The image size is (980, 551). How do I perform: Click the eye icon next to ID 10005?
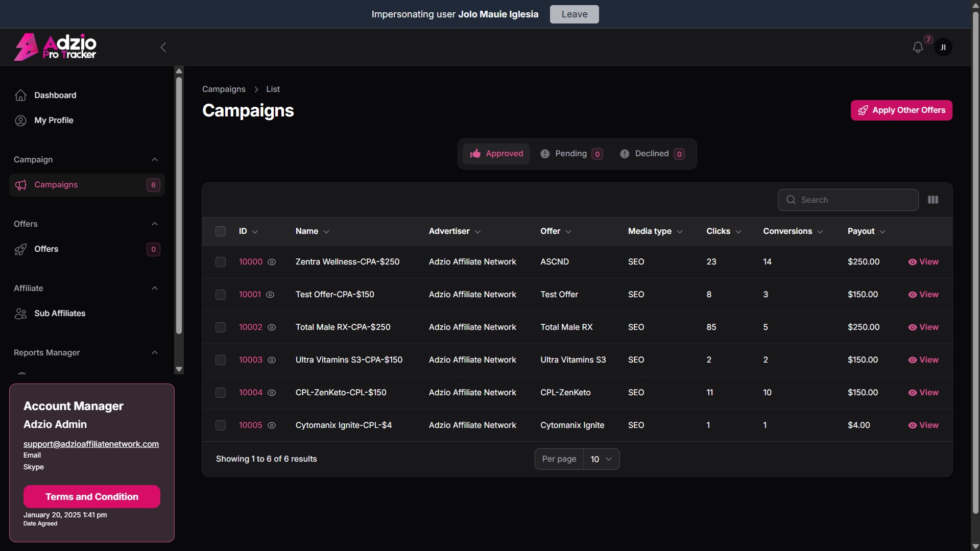pyautogui.click(x=272, y=425)
